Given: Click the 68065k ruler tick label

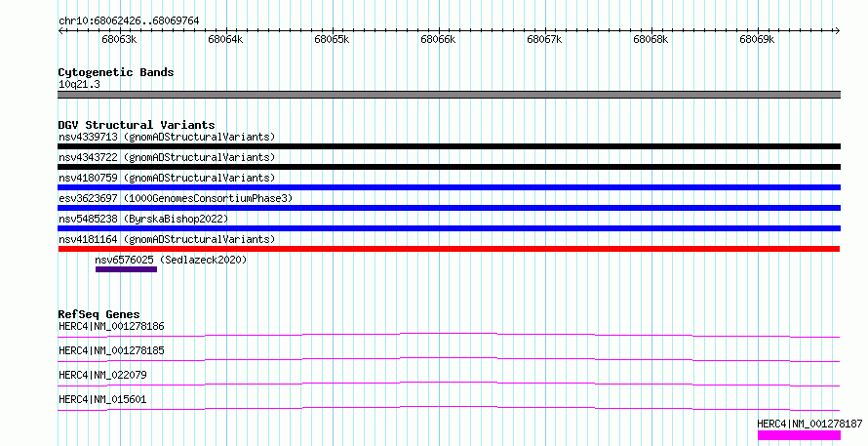Looking at the screenshot, I should tap(332, 40).
